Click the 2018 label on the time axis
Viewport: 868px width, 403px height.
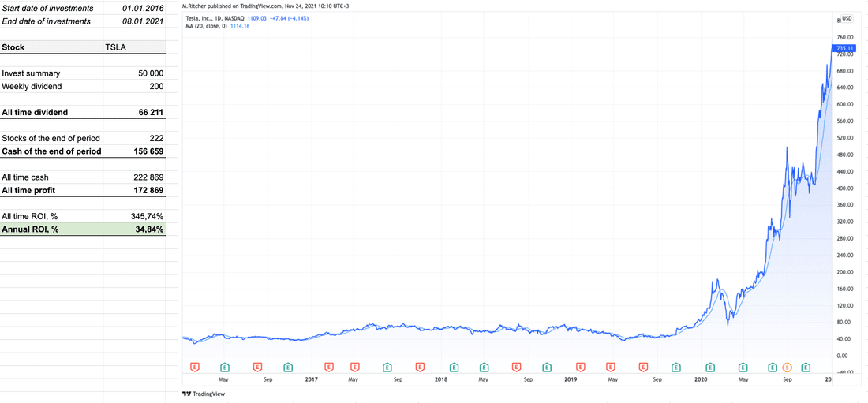tap(441, 380)
